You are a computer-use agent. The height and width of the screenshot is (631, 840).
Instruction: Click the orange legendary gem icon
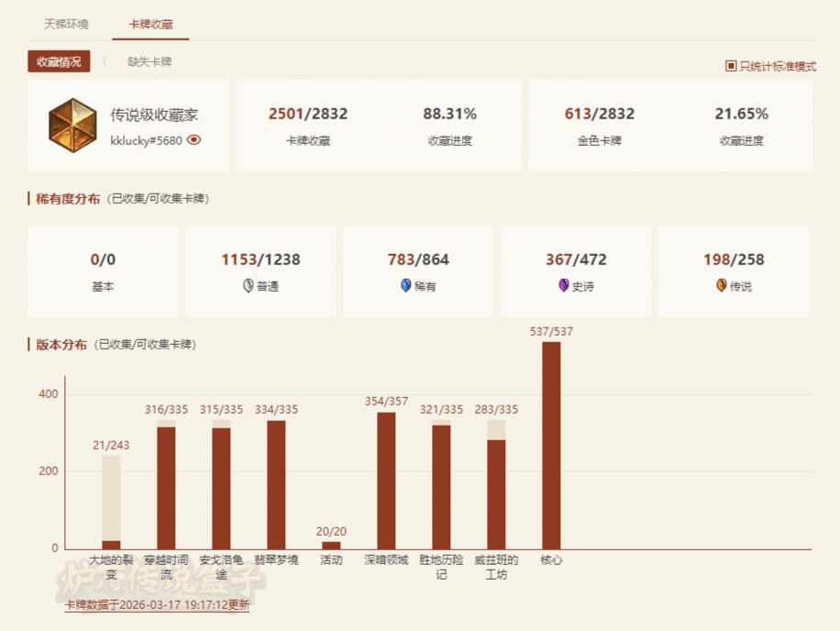[722, 286]
